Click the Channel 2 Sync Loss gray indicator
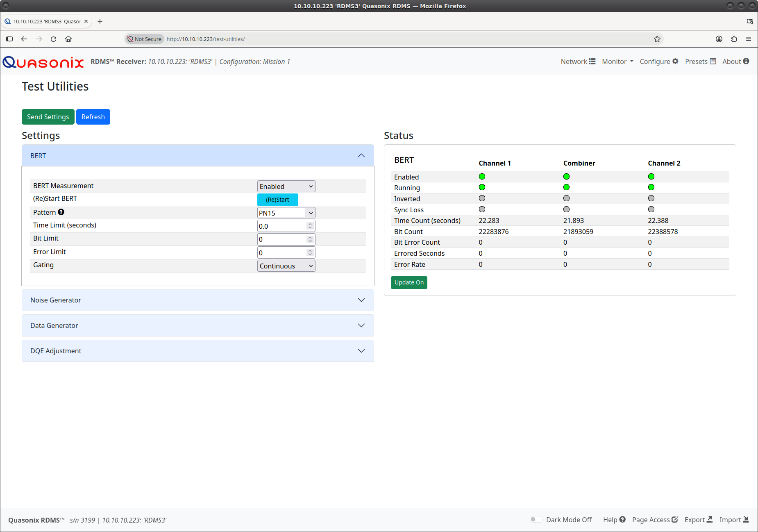This screenshot has width=758, height=532. (x=651, y=209)
